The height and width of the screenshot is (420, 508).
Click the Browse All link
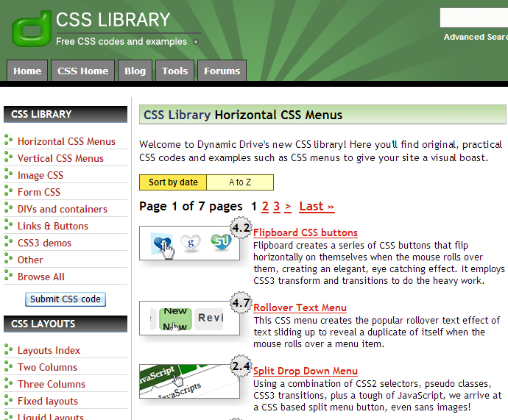pos(41,277)
